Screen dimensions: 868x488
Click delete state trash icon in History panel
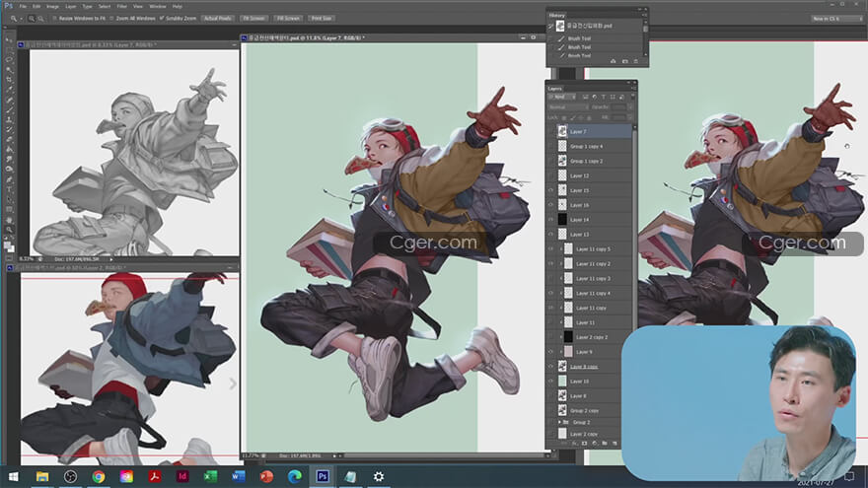pos(635,61)
